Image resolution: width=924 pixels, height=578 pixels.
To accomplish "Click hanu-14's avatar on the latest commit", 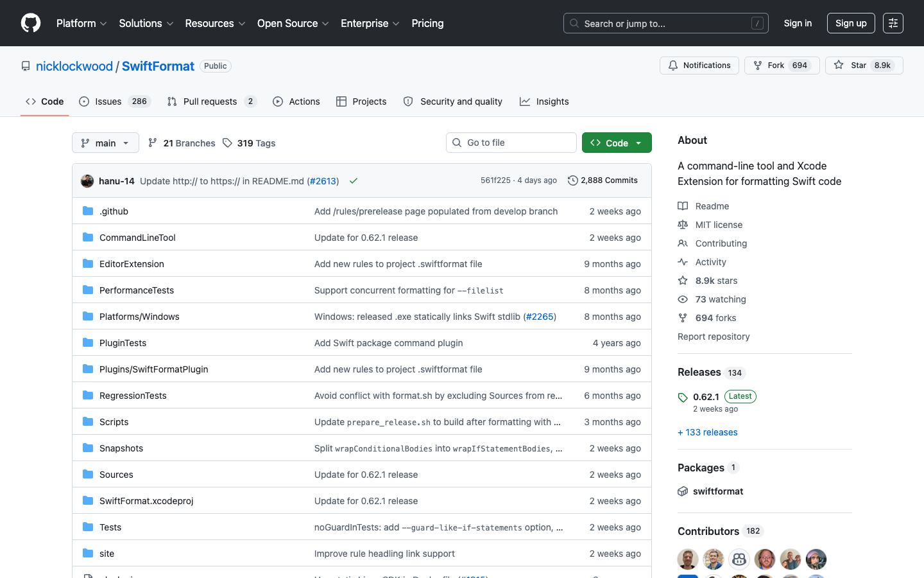I will coord(87,181).
